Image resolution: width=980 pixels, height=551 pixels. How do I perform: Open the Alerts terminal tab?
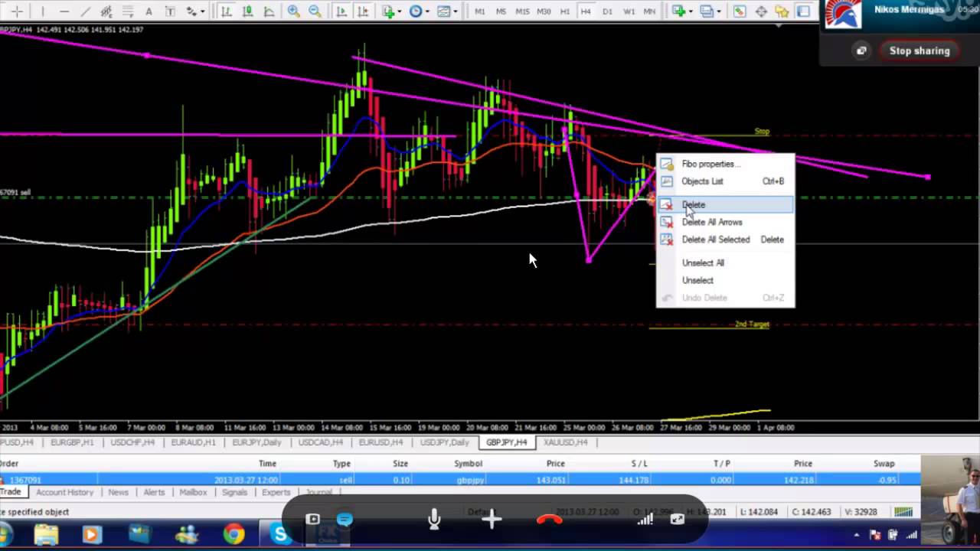(154, 492)
